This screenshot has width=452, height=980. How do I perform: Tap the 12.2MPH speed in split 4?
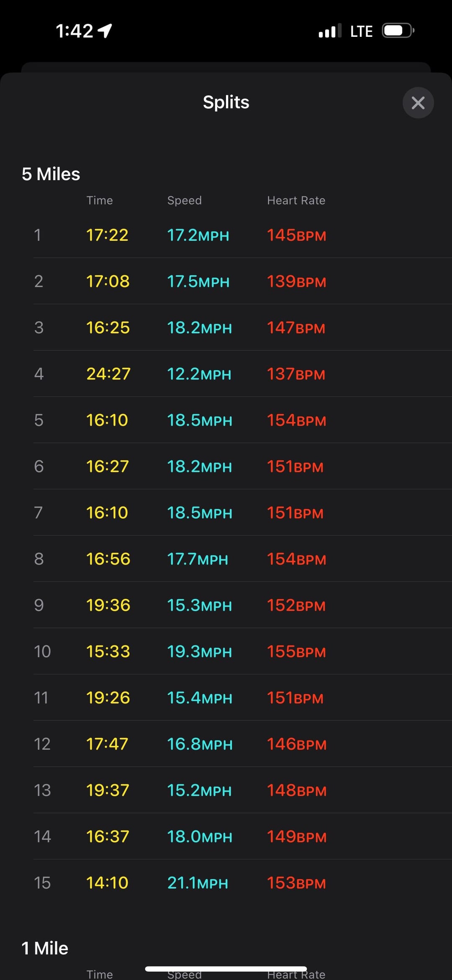(199, 374)
